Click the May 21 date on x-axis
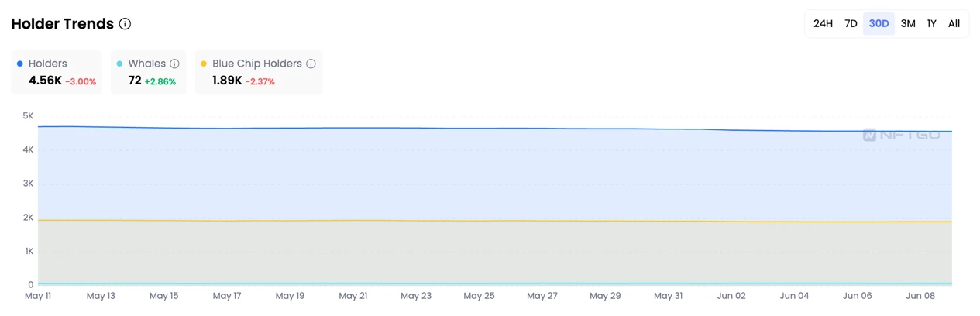This screenshot has height=316, width=980. (352, 296)
